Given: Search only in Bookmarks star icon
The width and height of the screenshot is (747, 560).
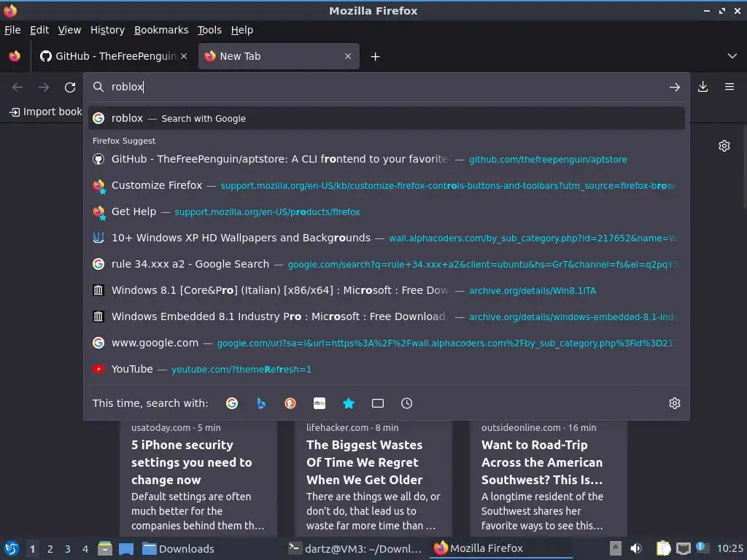Looking at the screenshot, I should (349, 403).
